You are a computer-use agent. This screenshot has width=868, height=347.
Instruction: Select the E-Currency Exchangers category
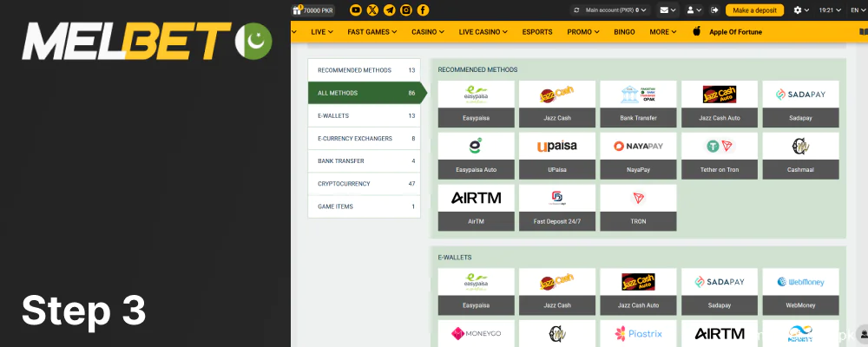(365, 138)
